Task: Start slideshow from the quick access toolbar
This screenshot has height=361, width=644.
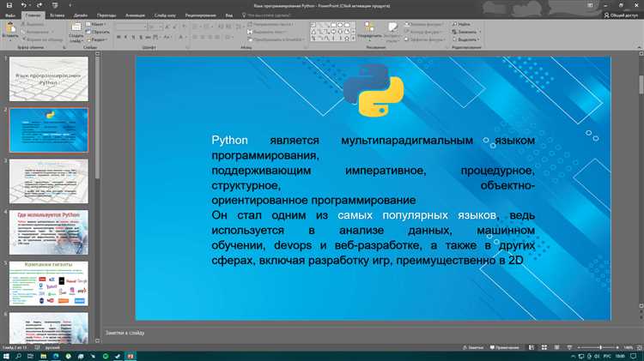Action: (55, 5)
